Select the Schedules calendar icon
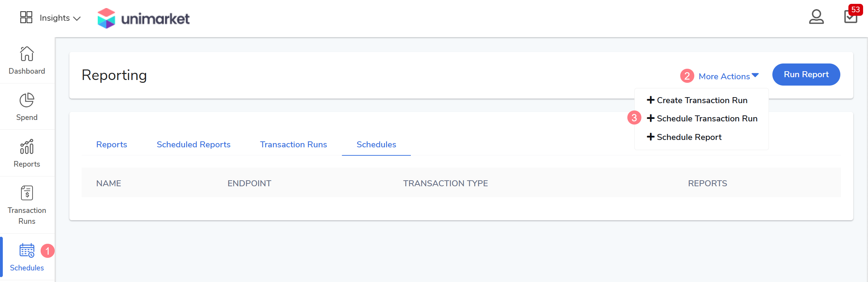 click(x=27, y=250)
